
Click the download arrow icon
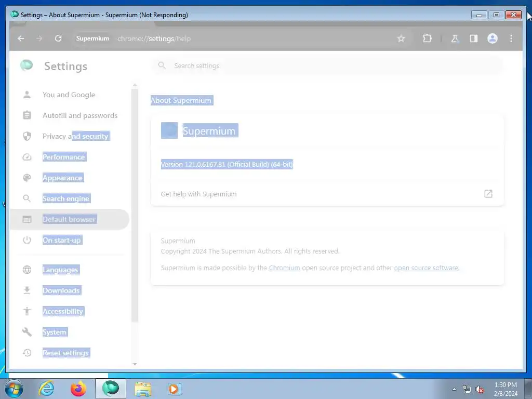27,290
